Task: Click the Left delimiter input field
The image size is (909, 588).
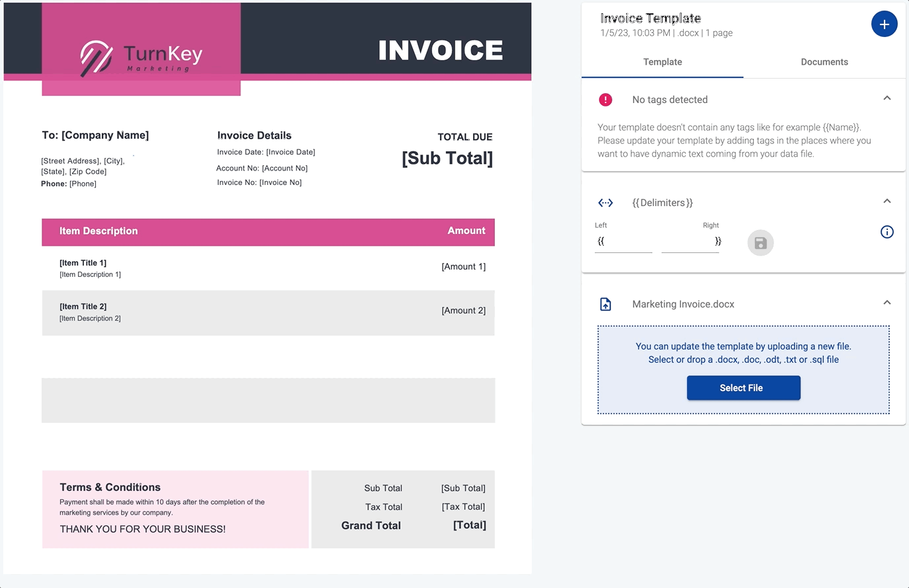Action: (x=623, y=242)
